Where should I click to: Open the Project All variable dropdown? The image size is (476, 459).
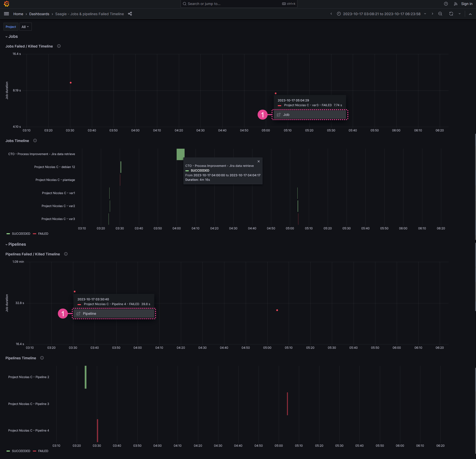pos(25,27)
